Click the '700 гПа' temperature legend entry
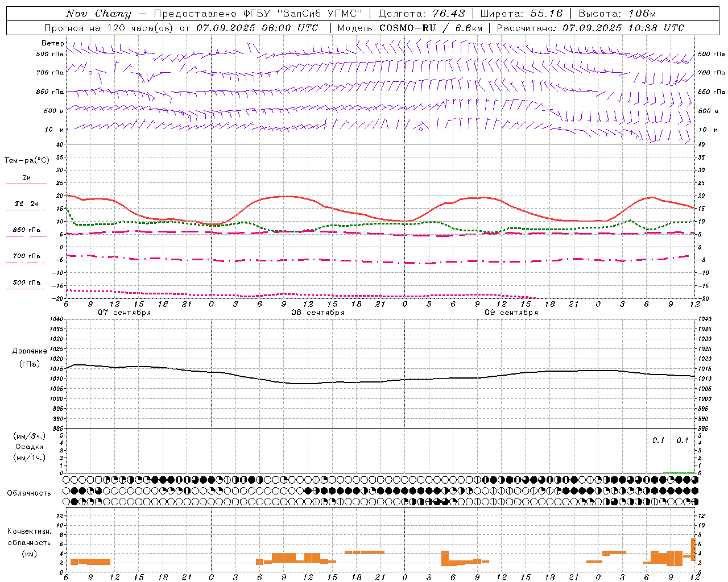The height and width of the screenshot is (582, 728). tap(27, 256)
